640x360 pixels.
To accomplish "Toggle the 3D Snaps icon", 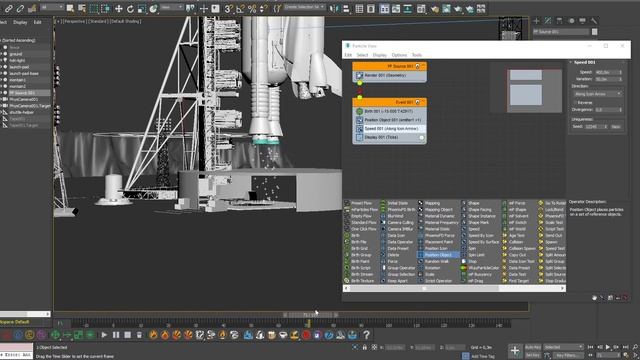I will pos(229,9).
